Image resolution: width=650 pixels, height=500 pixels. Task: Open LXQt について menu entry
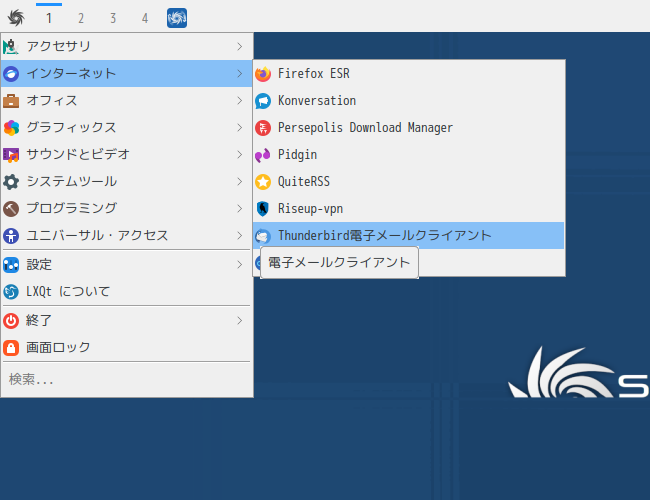point(127,291)
